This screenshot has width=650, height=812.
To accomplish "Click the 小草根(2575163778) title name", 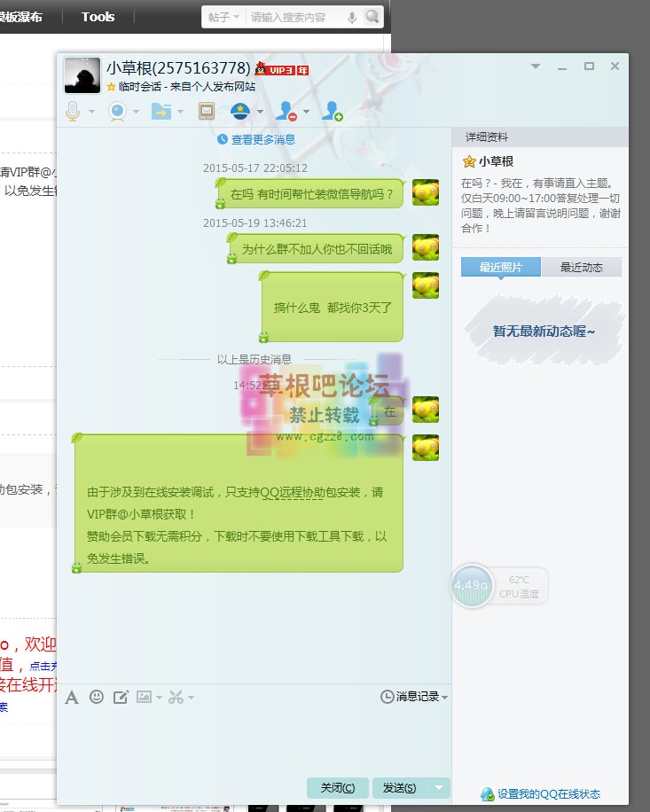I will (179, 68).
